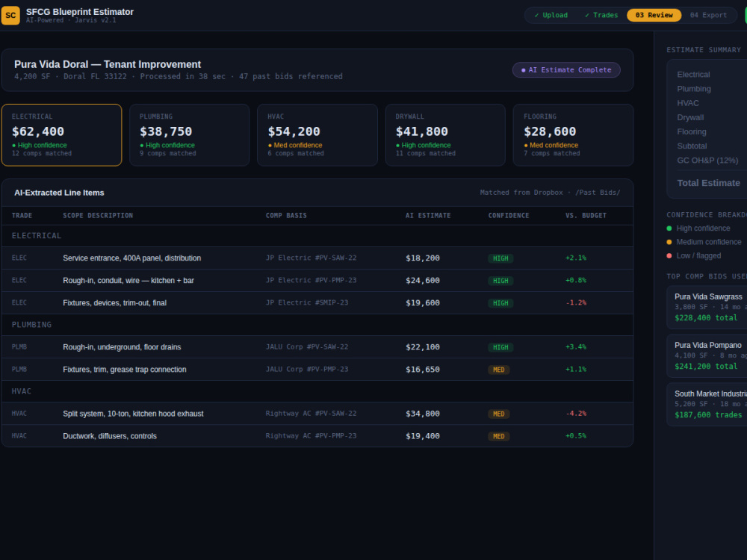
Task: Click the $18,200 estimate value
Action: coord(423,258)
